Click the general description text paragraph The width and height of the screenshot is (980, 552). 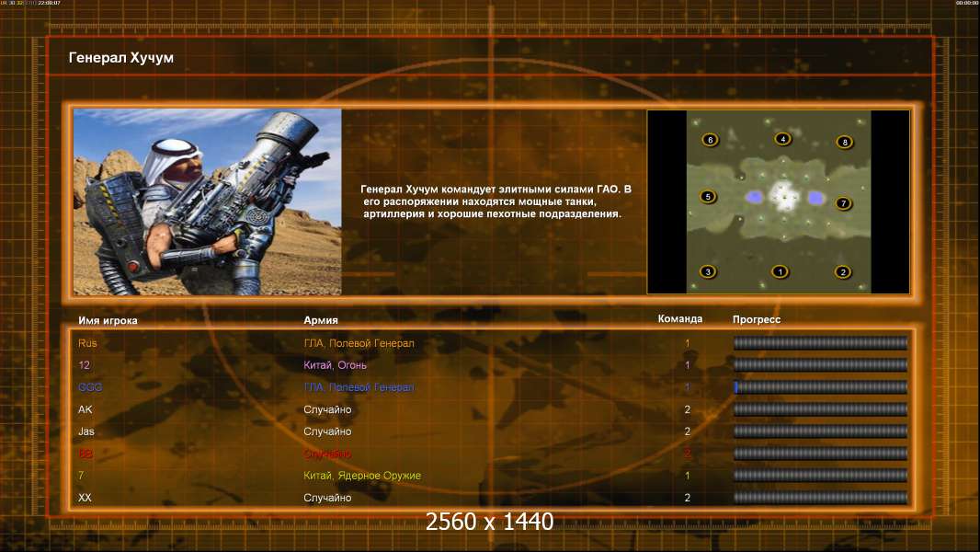point(496,201)
